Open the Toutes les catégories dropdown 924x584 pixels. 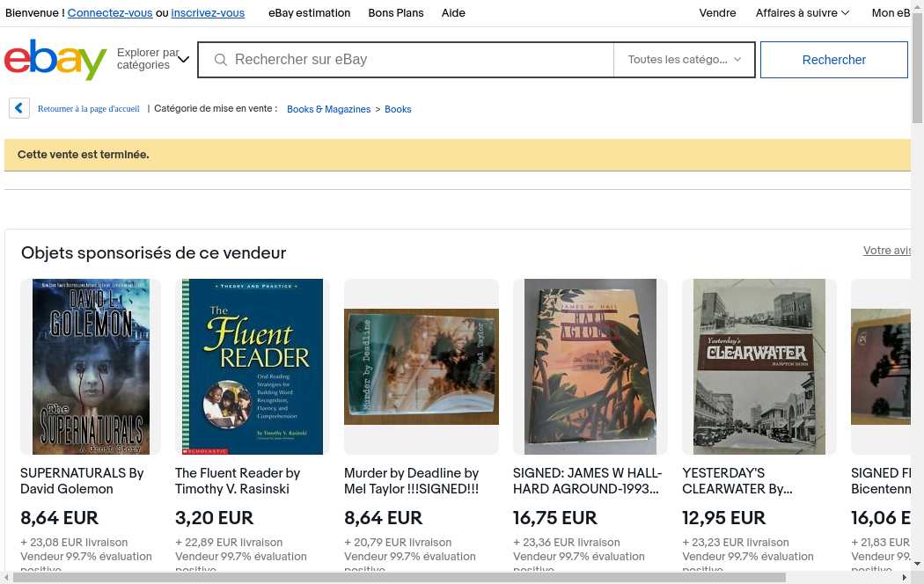coord(684,60)
